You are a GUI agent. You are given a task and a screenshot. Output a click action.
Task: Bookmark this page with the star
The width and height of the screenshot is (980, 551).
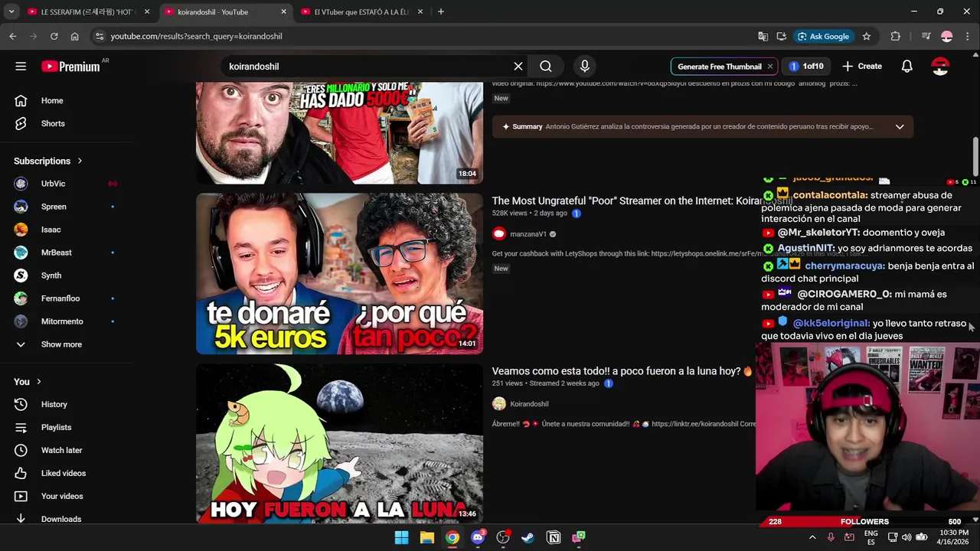(x=866, y=36)
